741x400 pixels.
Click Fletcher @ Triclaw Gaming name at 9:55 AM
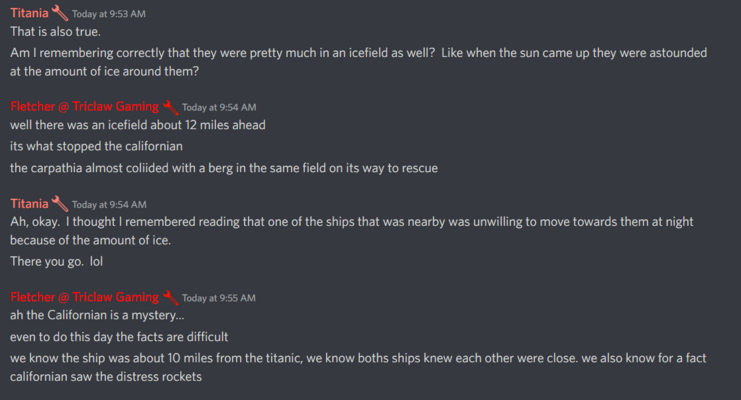[x=85, y=297]
